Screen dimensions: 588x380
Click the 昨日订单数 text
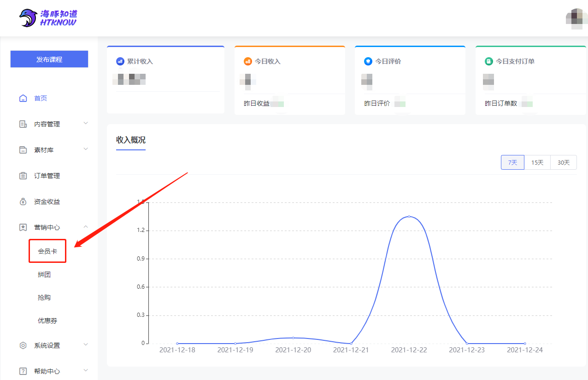click(501, 104)
